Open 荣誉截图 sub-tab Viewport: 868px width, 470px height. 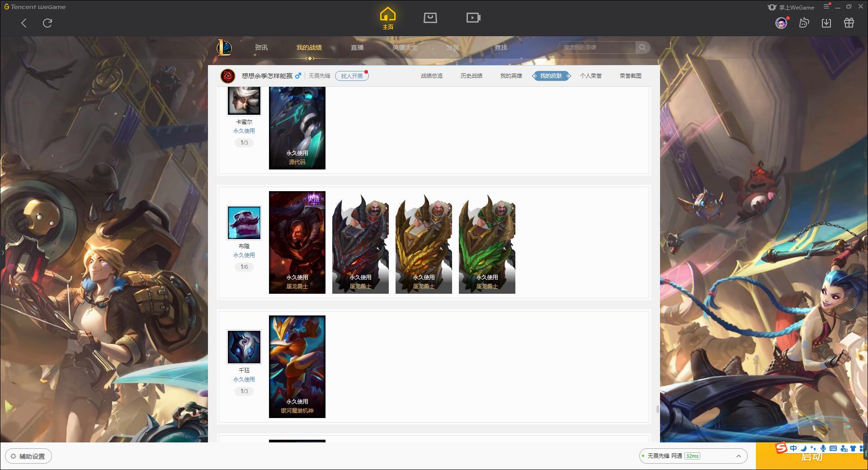coord(631,76)
